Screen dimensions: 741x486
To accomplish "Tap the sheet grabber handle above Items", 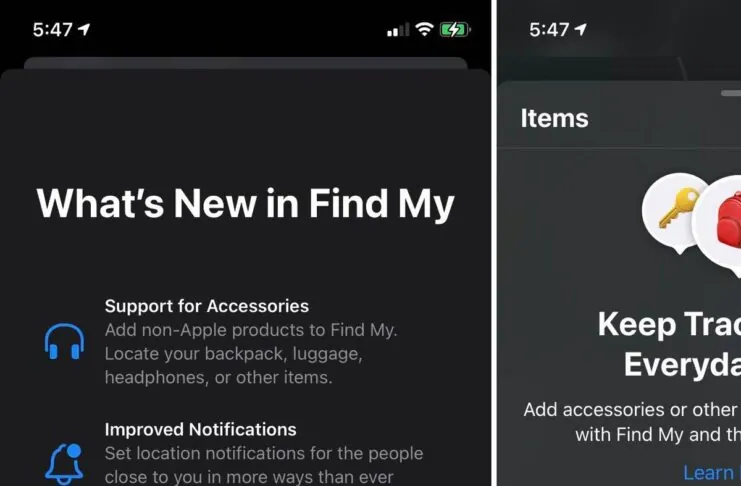I will tap(731, 93).
